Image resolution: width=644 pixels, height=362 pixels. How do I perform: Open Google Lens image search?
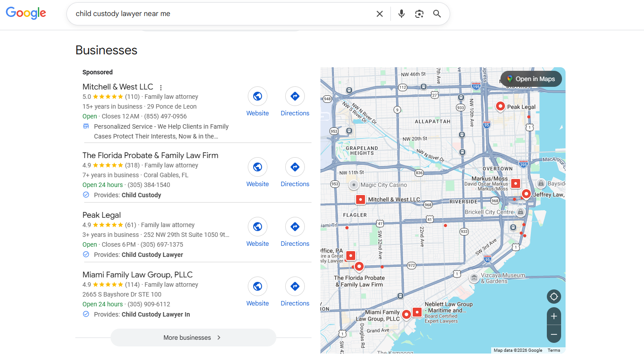click(419, 14)
